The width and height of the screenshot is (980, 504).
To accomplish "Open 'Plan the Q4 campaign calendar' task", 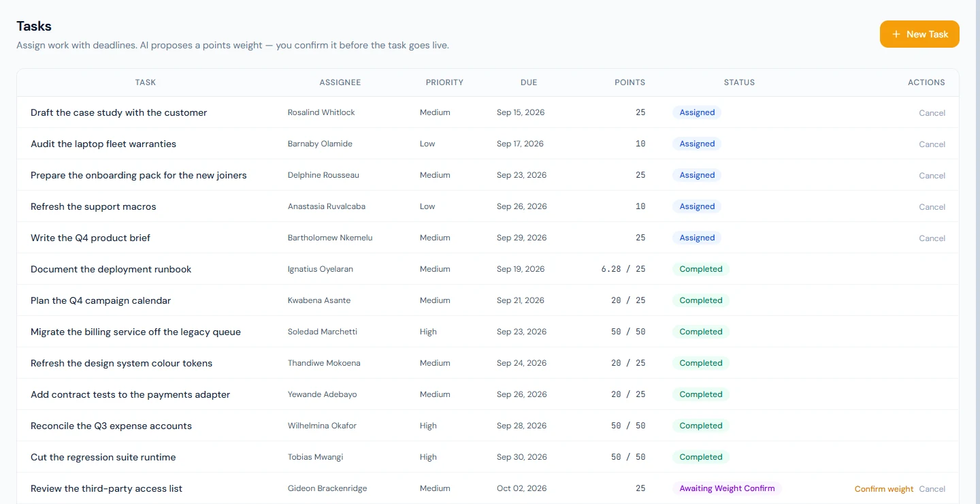I will 101,300.
